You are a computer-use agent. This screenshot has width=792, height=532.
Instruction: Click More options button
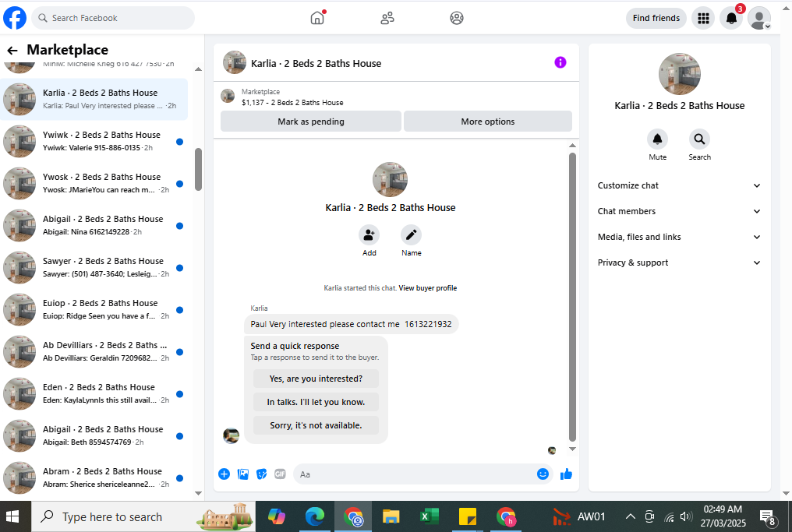click(487, 122)
